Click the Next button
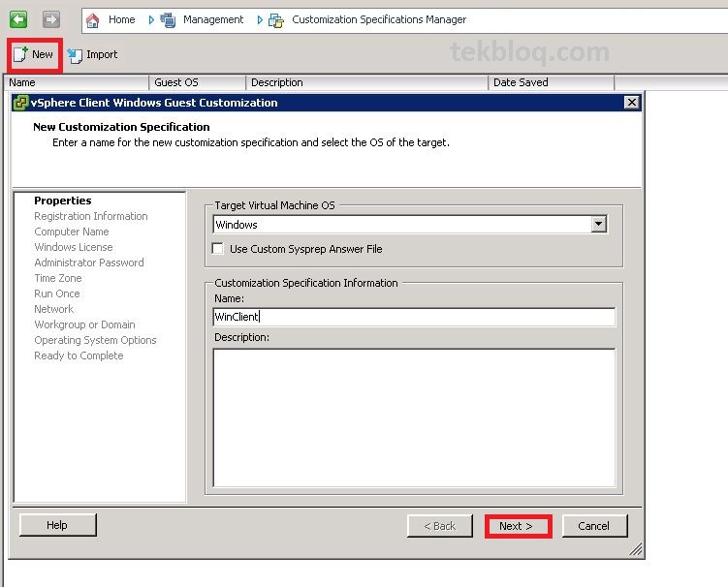This screenshot has width=728, height=587. pos(518,526)
